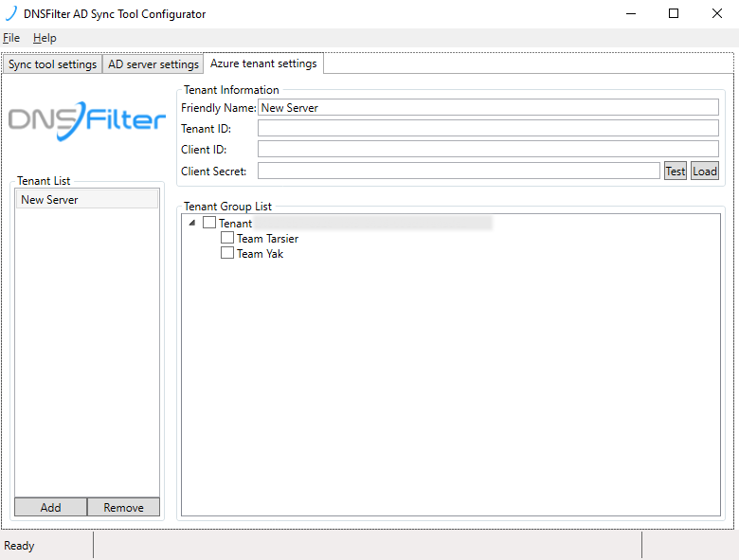Image resolution: width=739 pixels, height=560 pixels.
Task: Switch to Sync tool settings tab
Action: (x=52, y=64)
